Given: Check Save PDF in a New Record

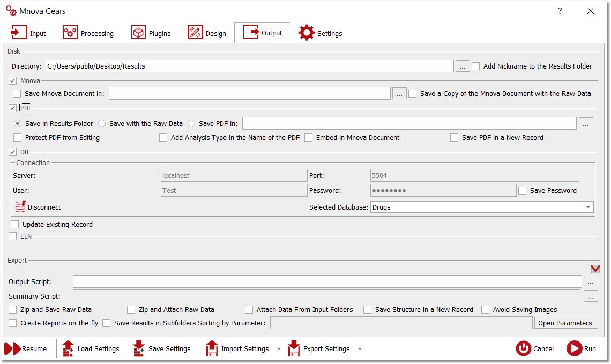Looking at the screenshot, I should (x=454, y=138).
